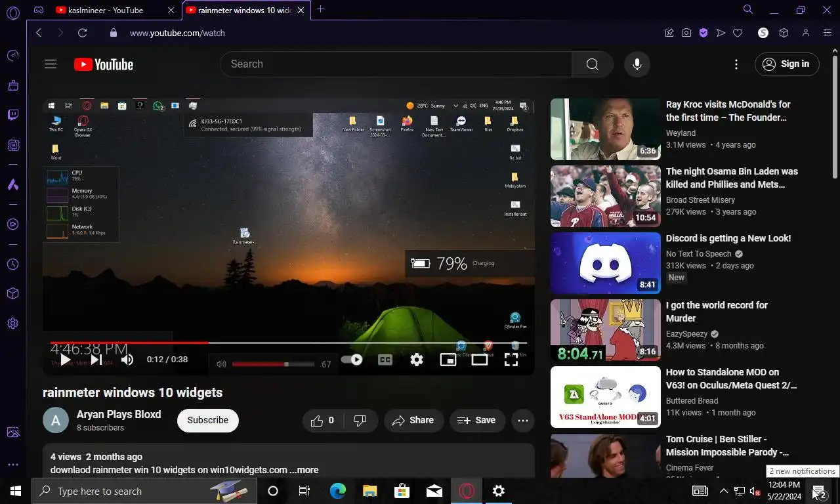Screen dimensions: 840x504
Task: Select the rainmeter windows 10 widgets tab
Action: [246, 10]
